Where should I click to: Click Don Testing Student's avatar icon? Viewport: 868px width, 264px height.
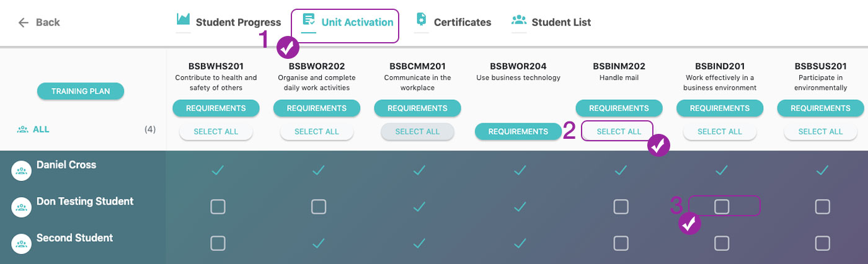pos(22,207)
